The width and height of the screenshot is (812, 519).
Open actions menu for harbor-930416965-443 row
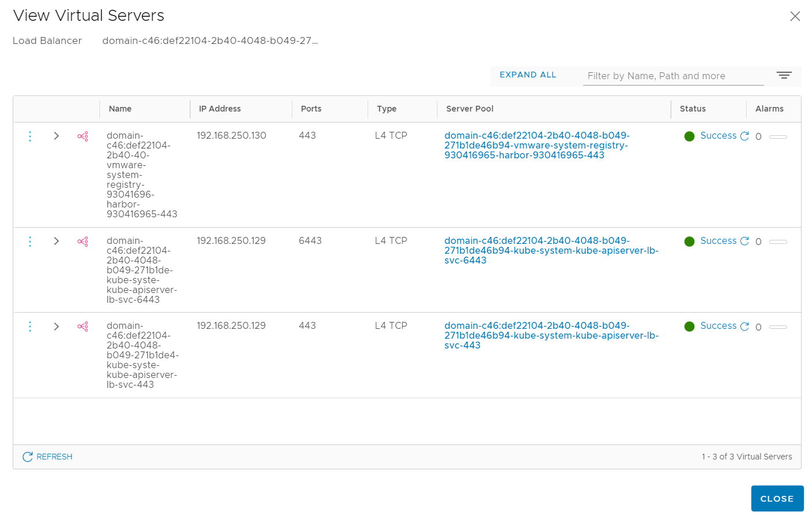(30, 136)
